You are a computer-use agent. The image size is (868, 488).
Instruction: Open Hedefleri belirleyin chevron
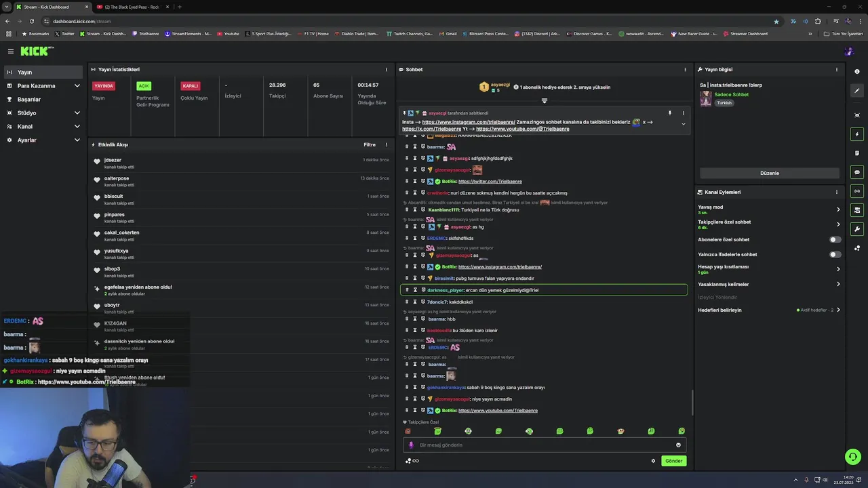(x=838, y=310)
